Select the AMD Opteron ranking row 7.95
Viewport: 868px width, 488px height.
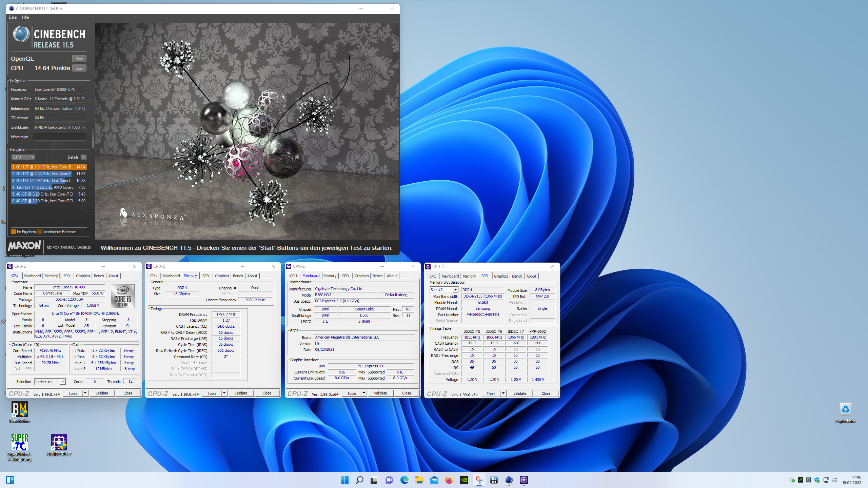coord(49,187)
